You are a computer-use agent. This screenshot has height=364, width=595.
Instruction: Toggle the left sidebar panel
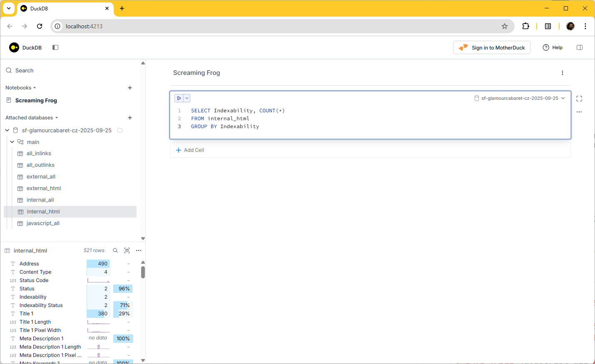coord(55,47)
